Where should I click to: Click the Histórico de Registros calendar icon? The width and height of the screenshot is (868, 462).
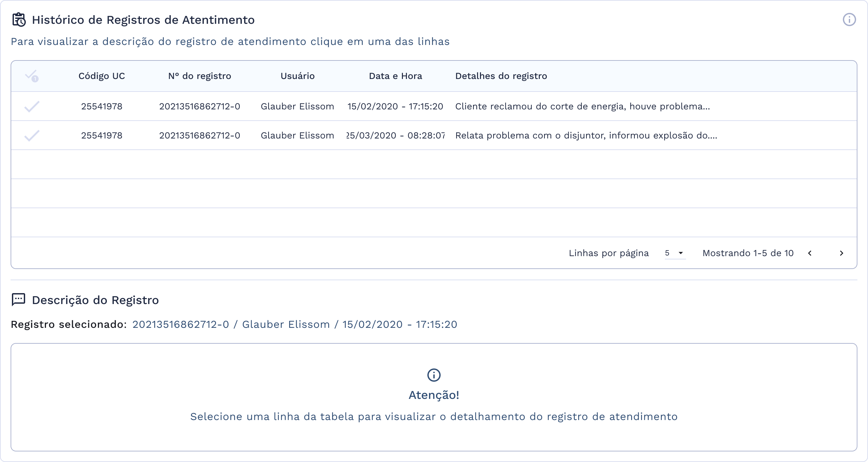pyautogui.click(x=19, y=19)
